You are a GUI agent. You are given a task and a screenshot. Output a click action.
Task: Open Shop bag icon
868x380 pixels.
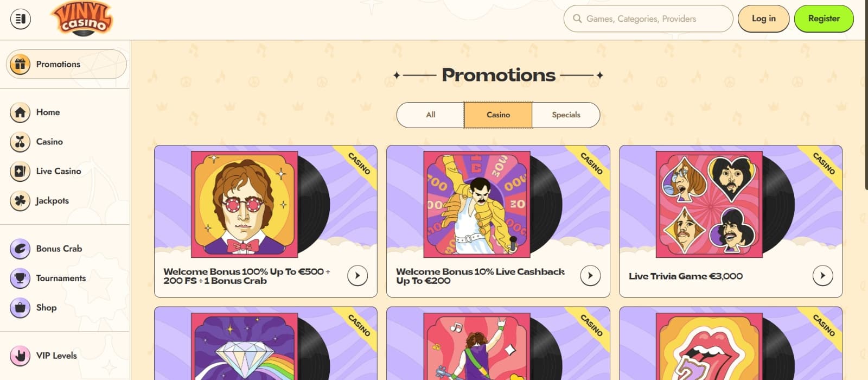(20, 308)
